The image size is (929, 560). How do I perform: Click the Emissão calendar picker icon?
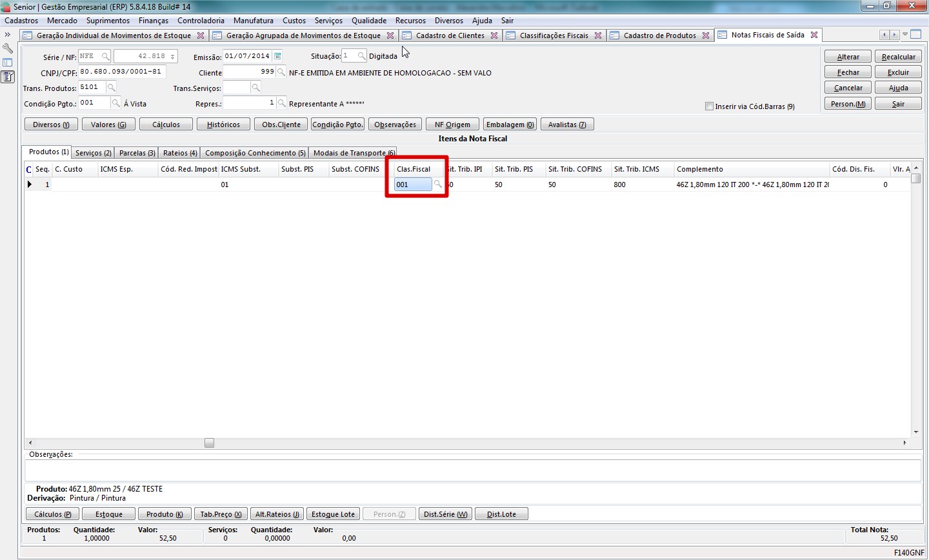(x=277, y=56)
